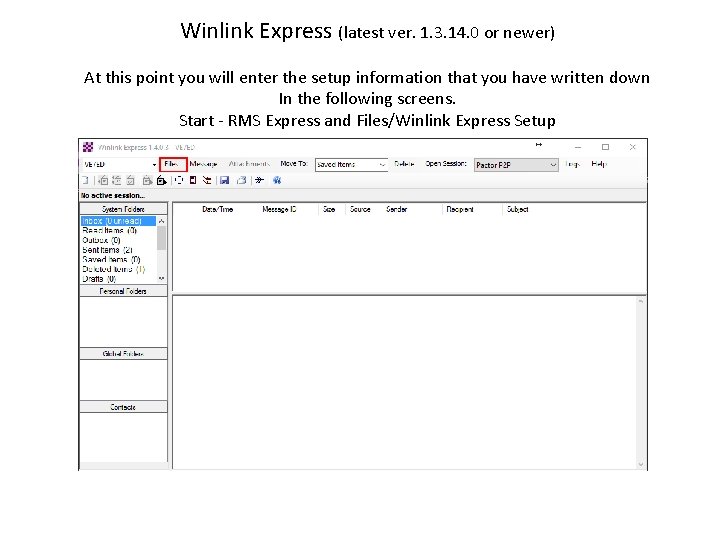Click the Open Session label
The image size is (720, 540).
[x=445, y=163]
